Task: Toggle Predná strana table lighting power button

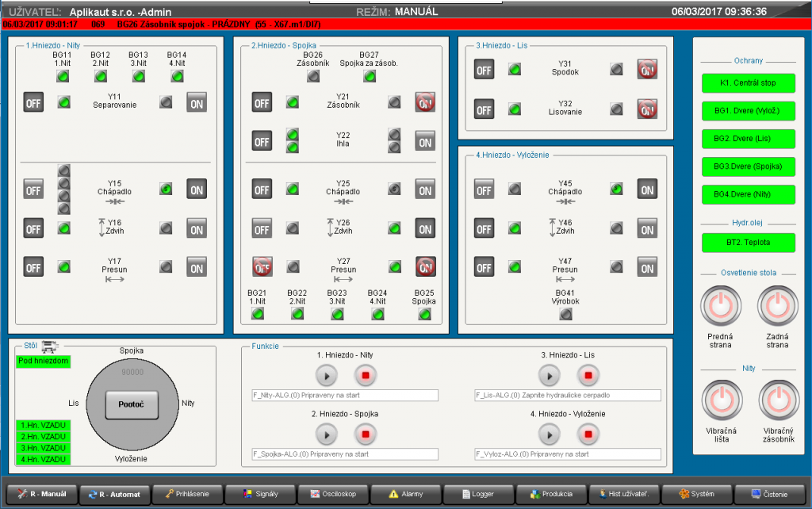Action: [x=720, y=305]
